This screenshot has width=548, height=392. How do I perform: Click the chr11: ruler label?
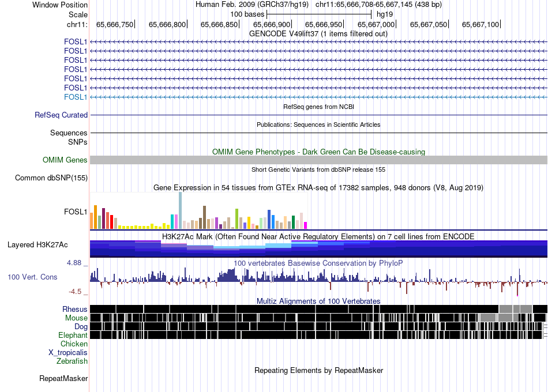77,24
